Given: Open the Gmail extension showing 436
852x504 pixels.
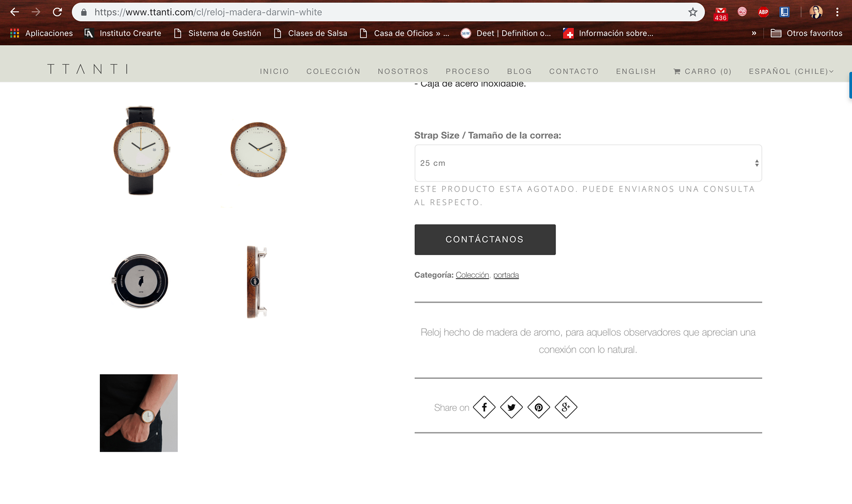Looking at the screenshot, I should pyautogui.click(x=721, y=13).
